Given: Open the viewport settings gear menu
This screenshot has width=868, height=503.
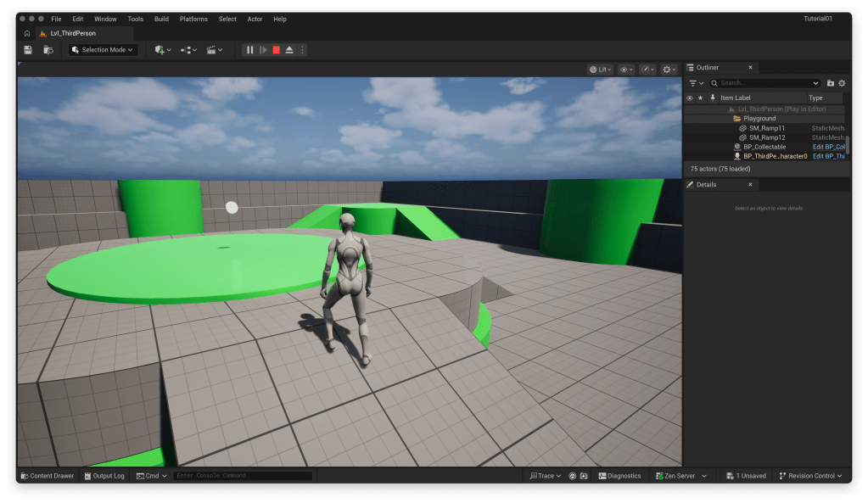Looking at the screenshot, I should [x=669, y=70].
